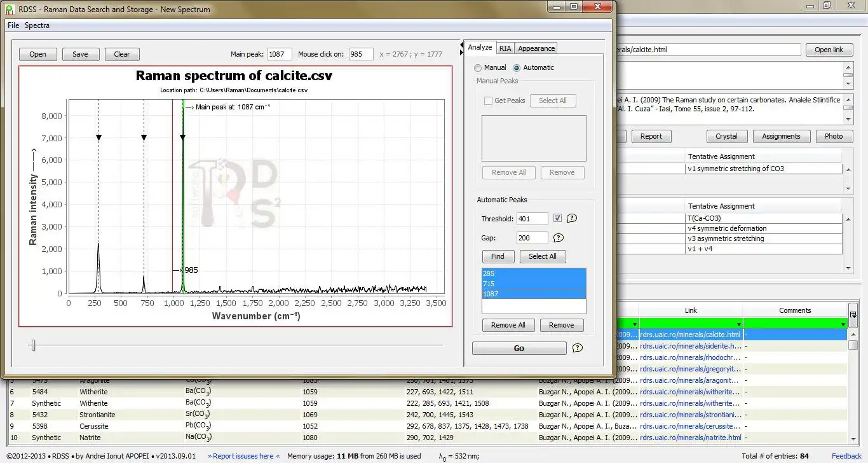The width and height of the screenshot is (868, 463).
Task: Click the help icon next to Go button
Action: (577, 348)
